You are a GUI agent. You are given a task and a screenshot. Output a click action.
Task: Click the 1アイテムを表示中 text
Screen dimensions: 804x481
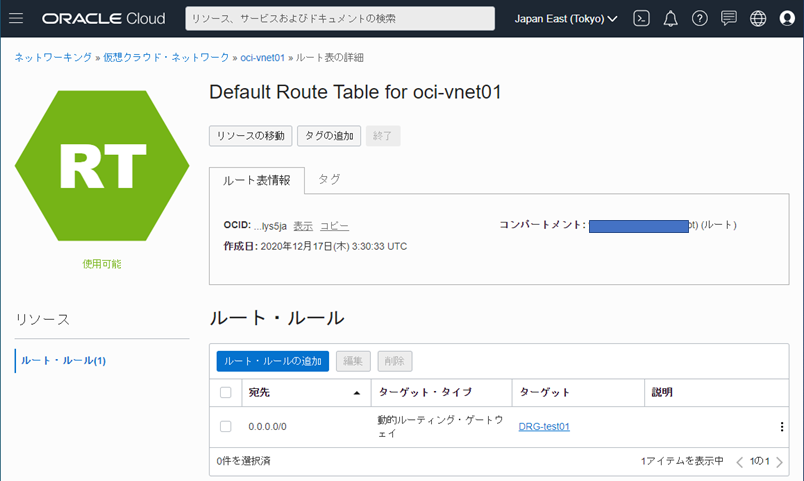click(682, 461)
